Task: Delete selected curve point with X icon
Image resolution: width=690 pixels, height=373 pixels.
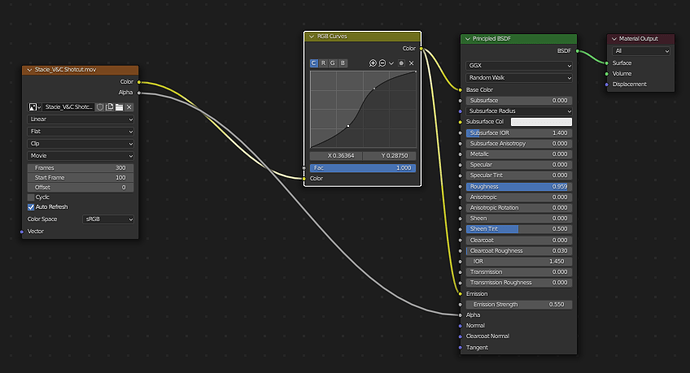Action: pos(411,63)
